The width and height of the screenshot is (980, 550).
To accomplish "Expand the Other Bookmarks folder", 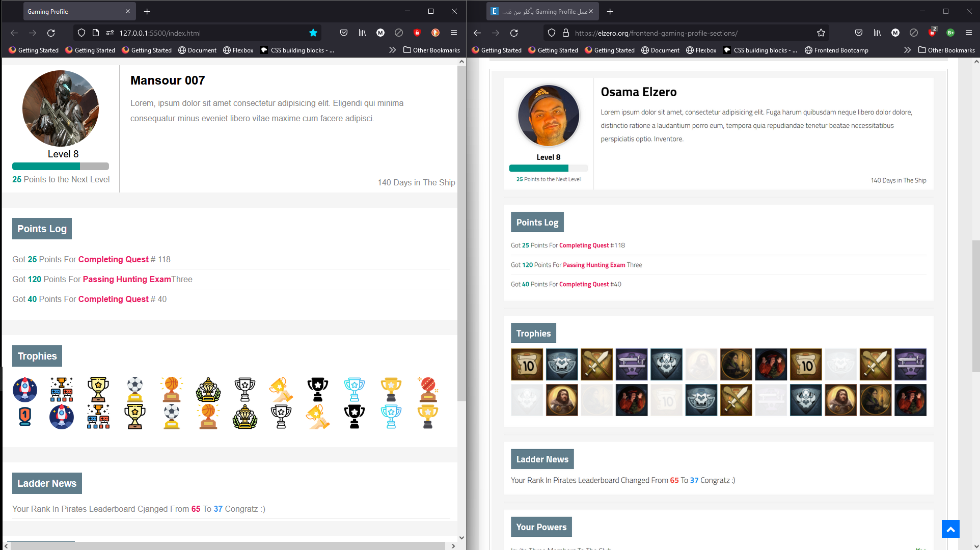I will click(x=432, y=50).
